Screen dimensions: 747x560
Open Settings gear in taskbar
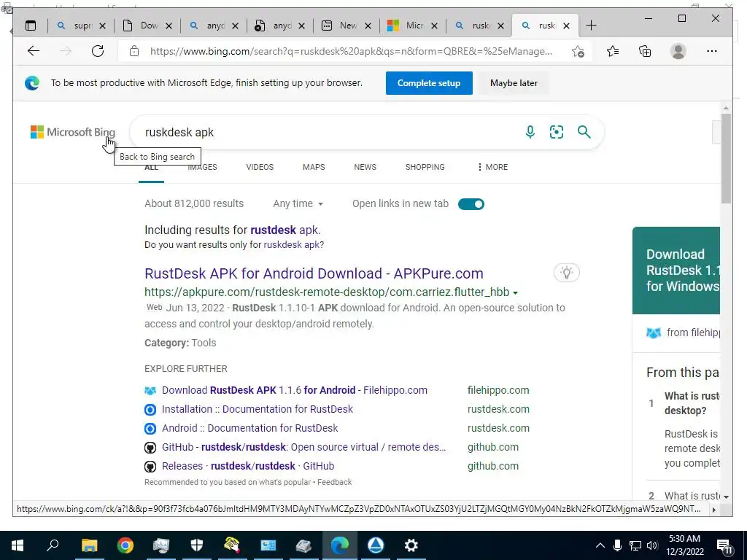click(411, 545)
